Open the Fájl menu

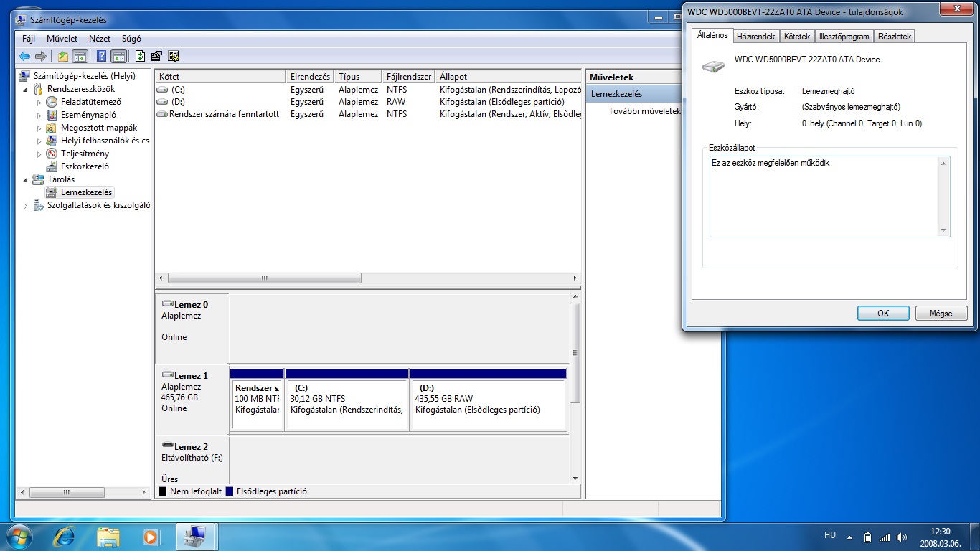point(29,39)
